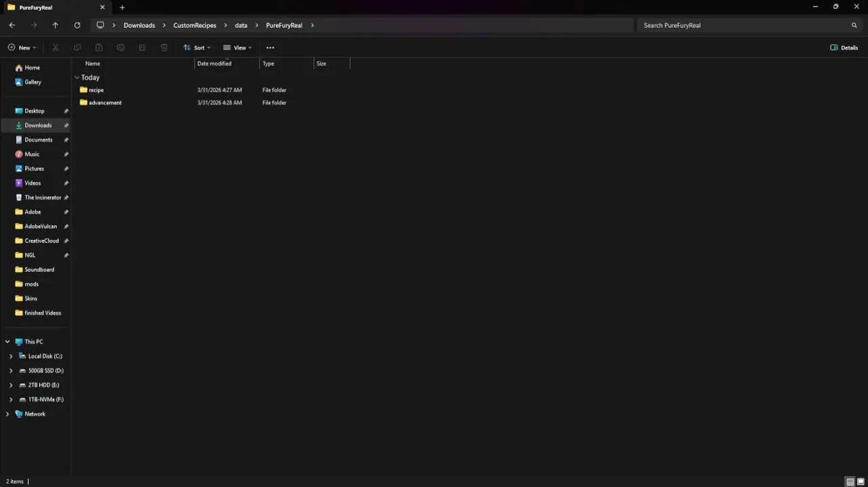
Task: Expand the Network node
Action: [7, 414]
